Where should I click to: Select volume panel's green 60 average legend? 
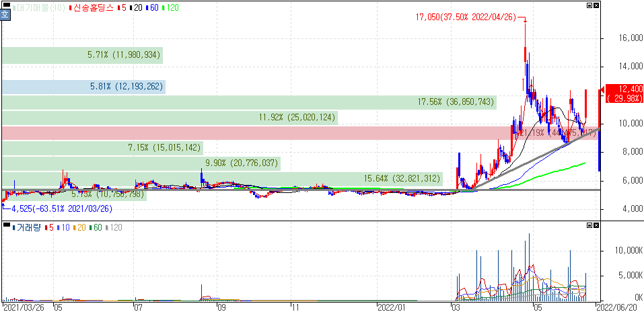96,227
